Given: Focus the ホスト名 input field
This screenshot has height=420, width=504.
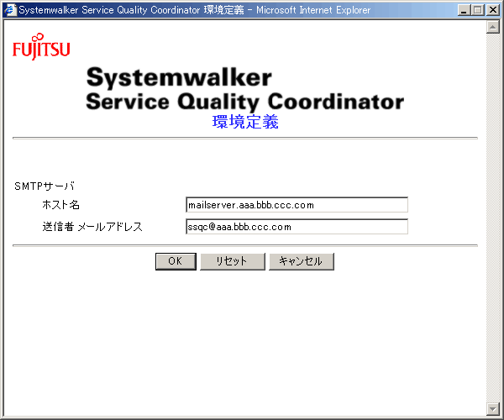Looking at the screenshot, I should click(x=296, y=205).
